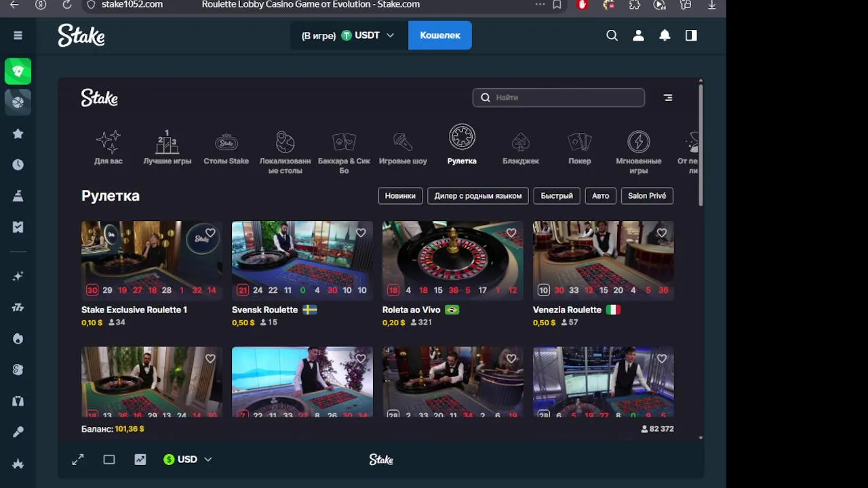Favourite Stake Exclusive Roulette 1 heart
The width and height of the screenshot is (868, 488).
tap(210, 233)
